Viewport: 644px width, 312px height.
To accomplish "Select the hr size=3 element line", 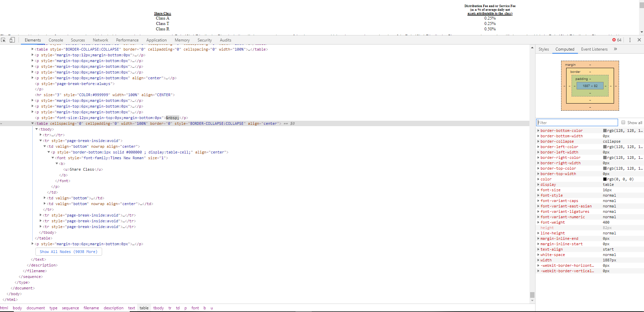I will pos(105,95).
